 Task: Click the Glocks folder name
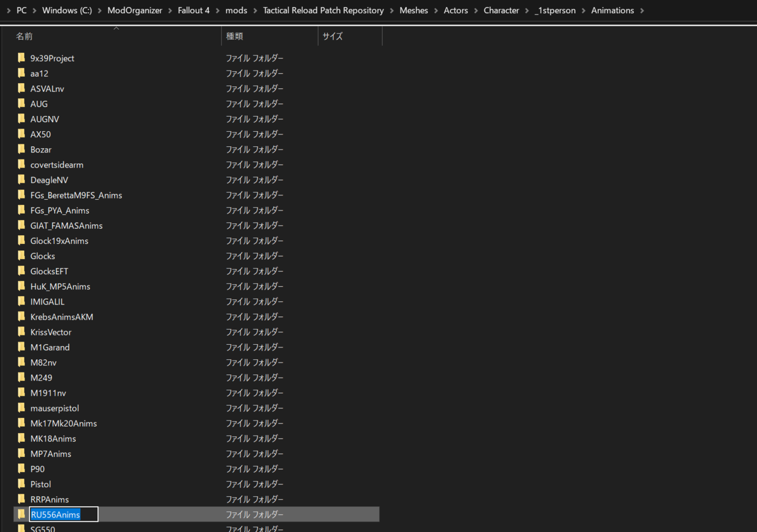[x=43, y=256]
